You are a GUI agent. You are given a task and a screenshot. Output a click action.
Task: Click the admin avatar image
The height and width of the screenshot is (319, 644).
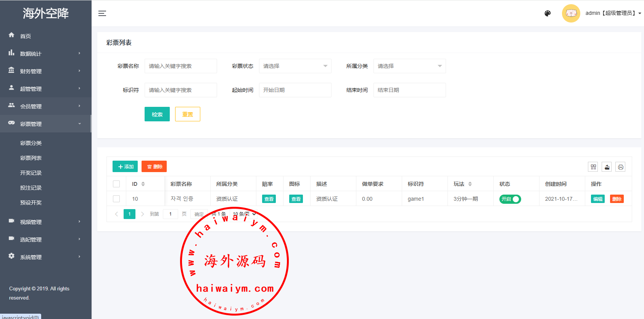[x=571, y=13]
